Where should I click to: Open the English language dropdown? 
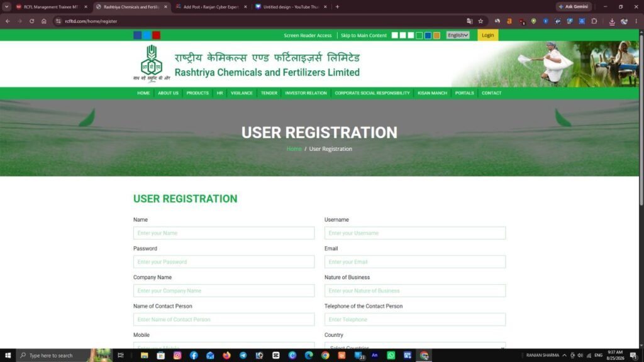point(458,35)
